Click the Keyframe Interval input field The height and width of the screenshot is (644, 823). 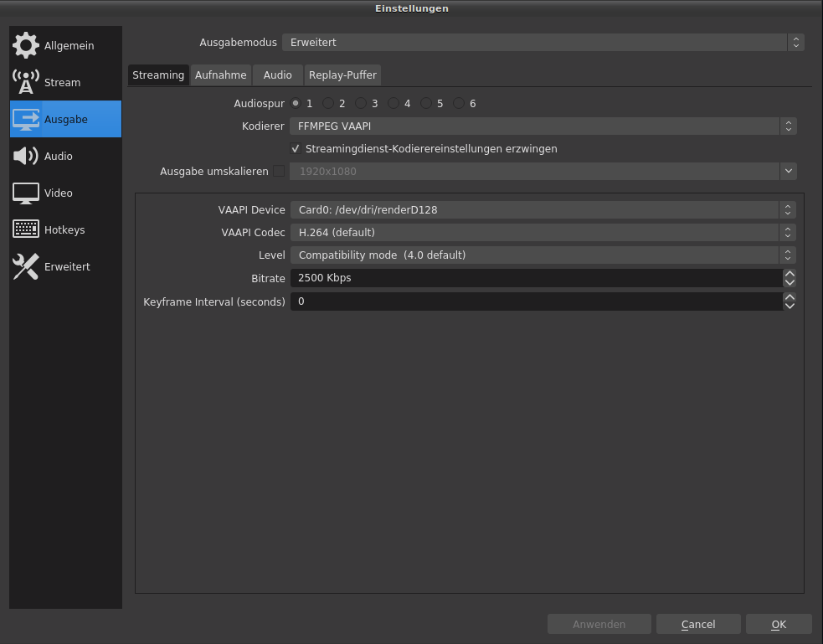point(536,301)
